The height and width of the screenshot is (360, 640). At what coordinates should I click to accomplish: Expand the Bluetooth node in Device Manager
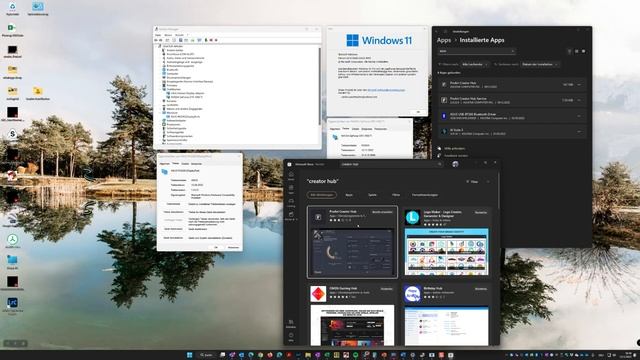coord(160,70)
